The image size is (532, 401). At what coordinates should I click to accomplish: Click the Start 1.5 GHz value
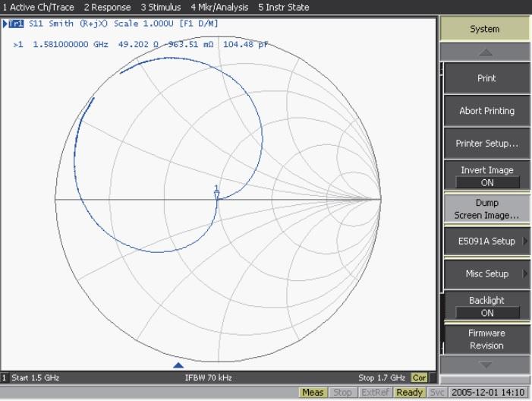pos(35,377)
